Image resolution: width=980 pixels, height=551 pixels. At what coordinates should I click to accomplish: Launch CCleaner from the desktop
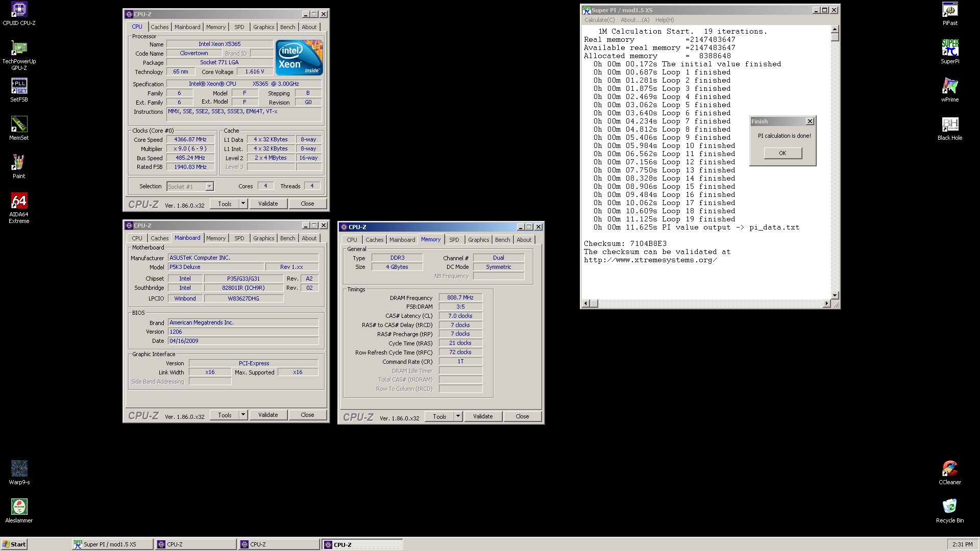[x=950, y=473]
